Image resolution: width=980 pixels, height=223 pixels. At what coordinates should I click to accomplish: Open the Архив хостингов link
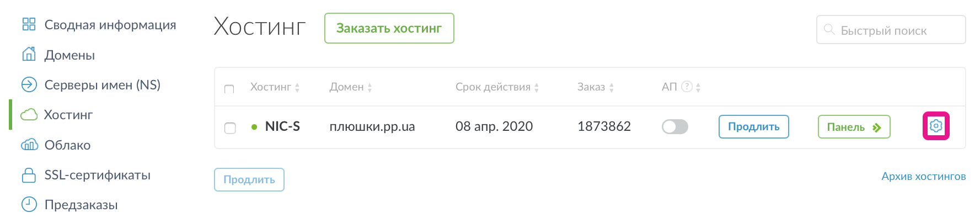click(x=923, y=177)
